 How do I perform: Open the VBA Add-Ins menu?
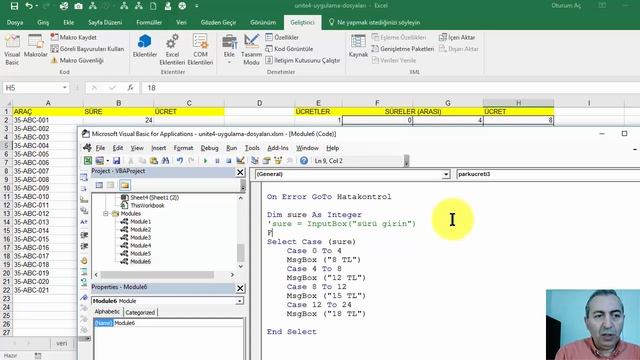(278, 148)
